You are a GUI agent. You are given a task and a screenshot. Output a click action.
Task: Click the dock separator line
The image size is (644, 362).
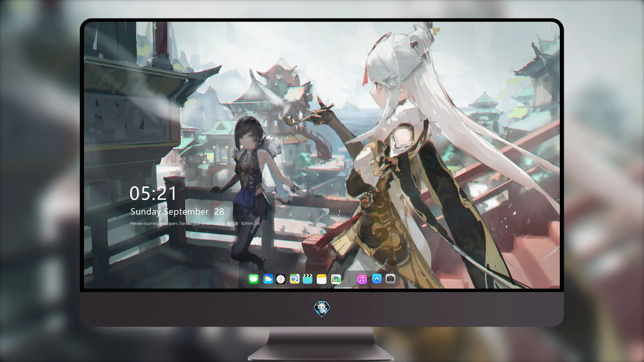349,279
